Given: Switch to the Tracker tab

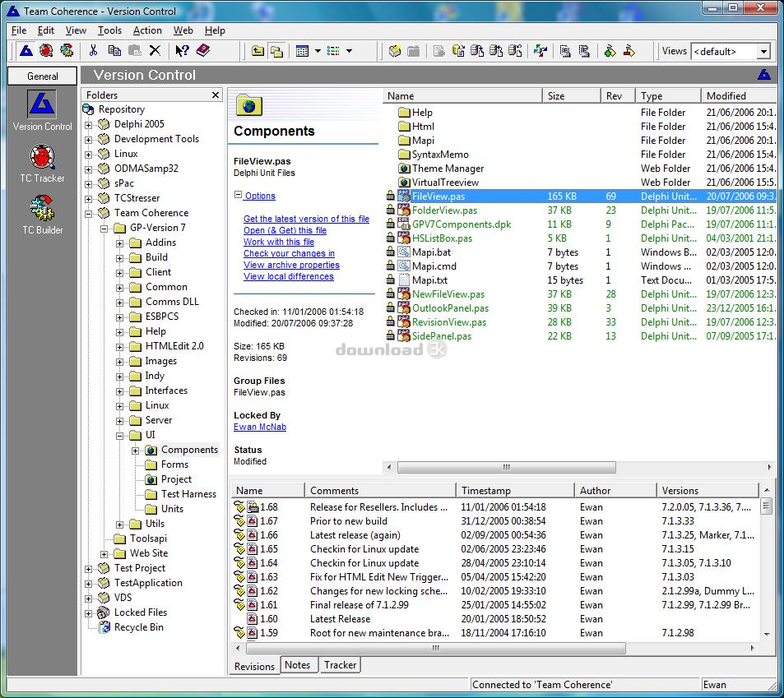Looking at the screenshot, I should 340,664.
